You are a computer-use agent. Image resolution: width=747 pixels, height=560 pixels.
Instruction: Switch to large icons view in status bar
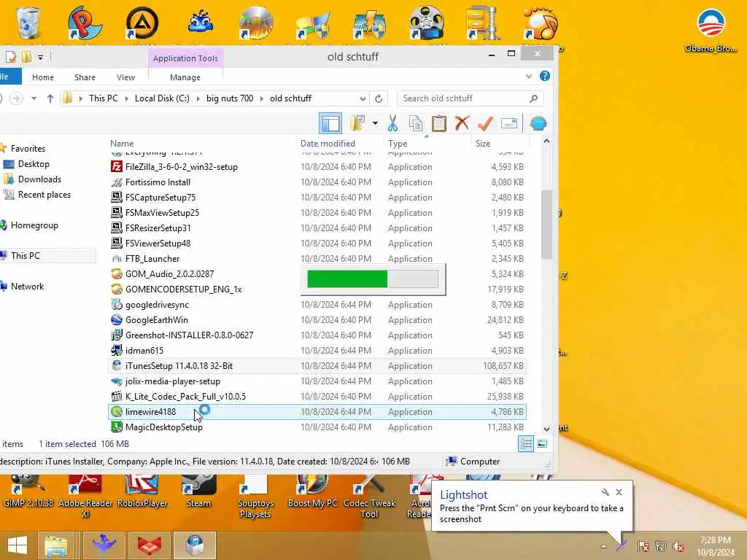(542, 444)
